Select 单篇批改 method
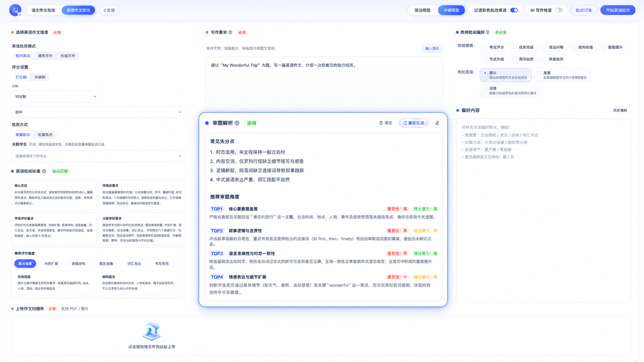Viewport: 644px width, 362px height. pos(23,135)
